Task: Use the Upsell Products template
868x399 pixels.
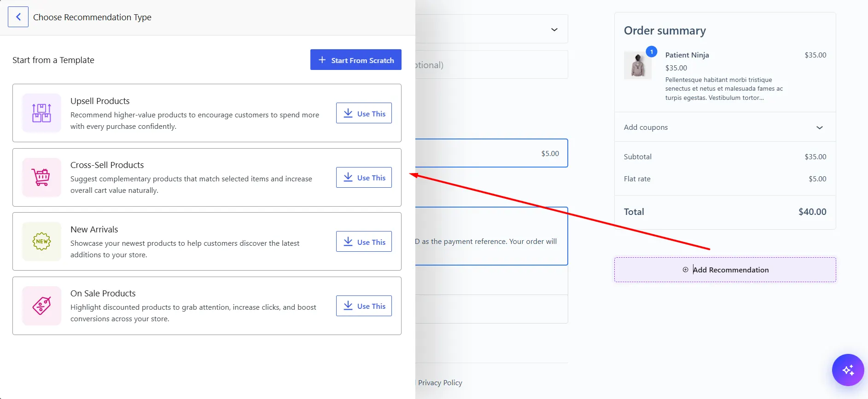Action: pyautogui.click(x=364, y=113)
